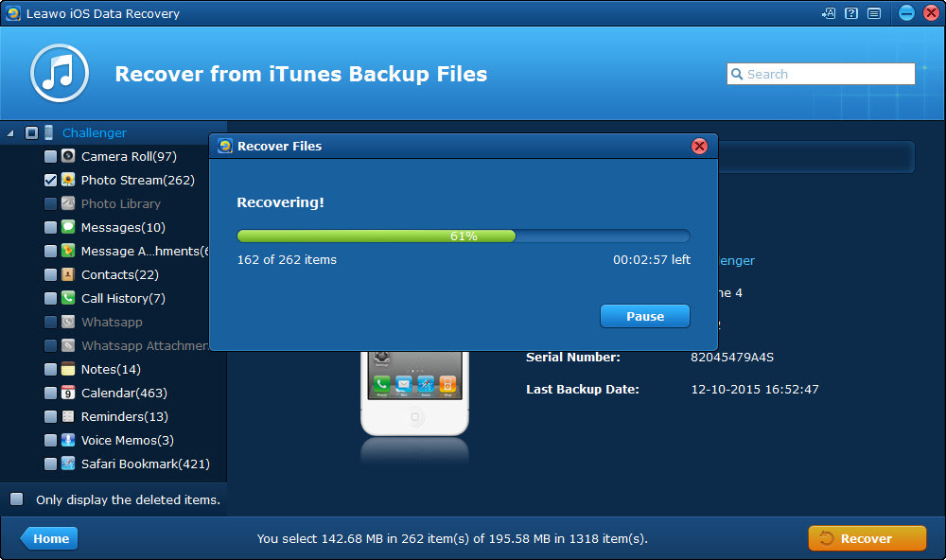Check the Voice Memos(3) checkbox

51,440
